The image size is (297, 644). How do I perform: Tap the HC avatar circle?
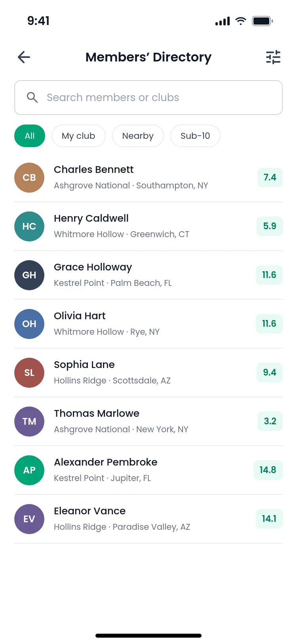coord(29,226)
